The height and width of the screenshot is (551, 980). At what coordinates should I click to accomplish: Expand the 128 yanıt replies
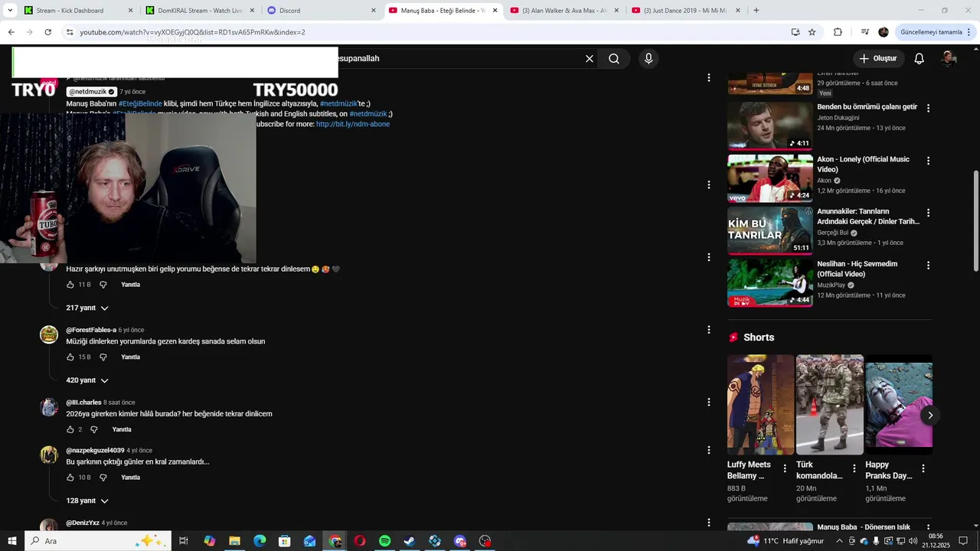coord(87,500)
